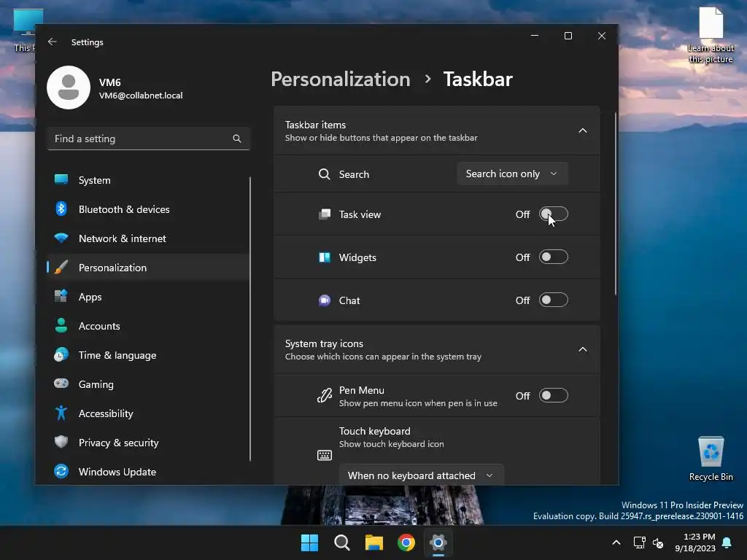The image size is (747, 560).
Task: Click the Chat row icon
Action: coord(325,300)
